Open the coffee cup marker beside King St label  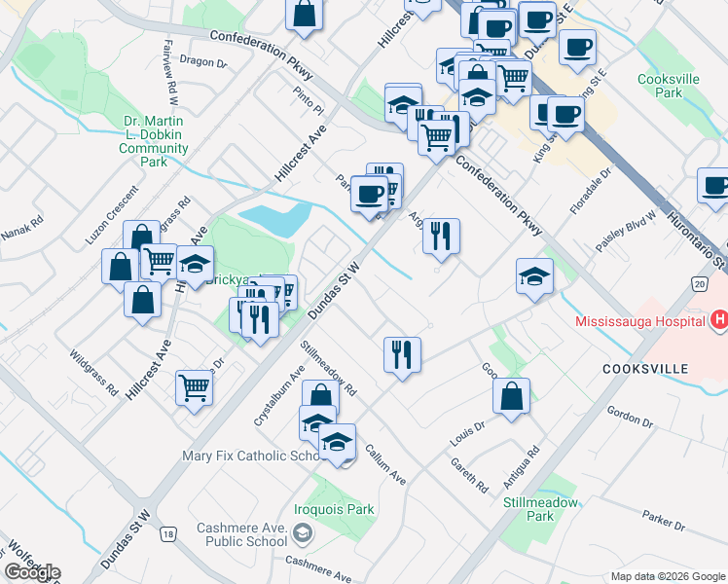coord(565,116)
